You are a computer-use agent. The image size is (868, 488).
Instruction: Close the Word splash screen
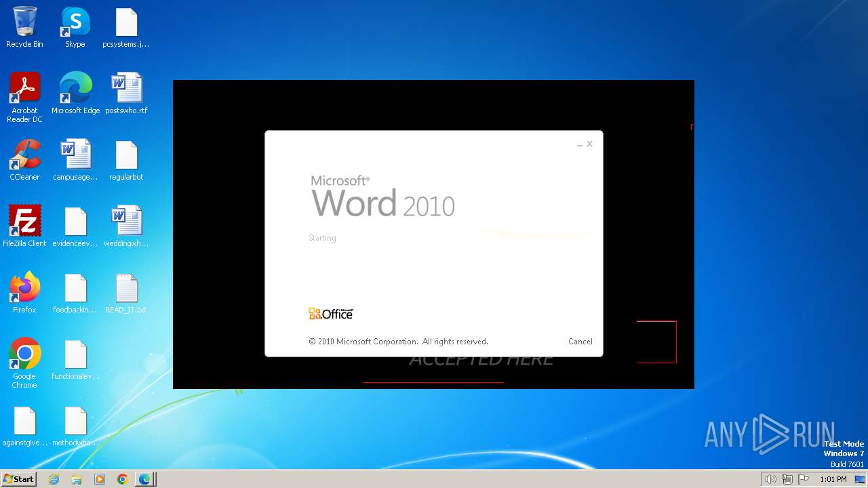click(x=589, y=144)
